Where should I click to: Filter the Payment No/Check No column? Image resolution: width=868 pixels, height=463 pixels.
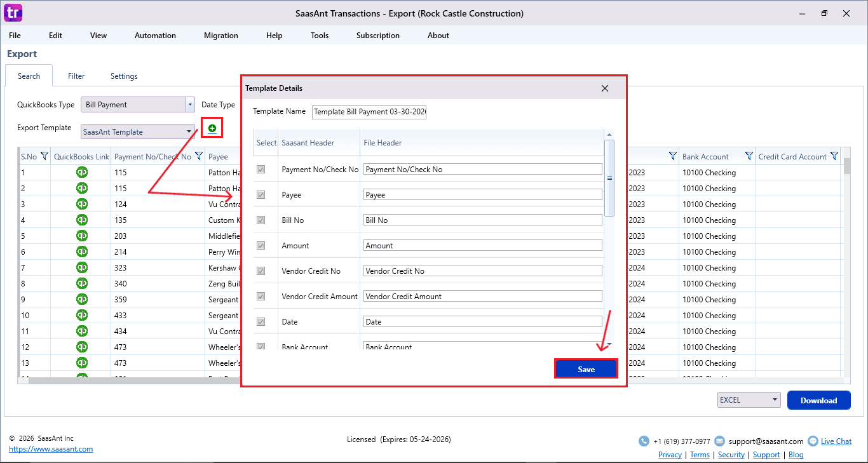point(198,156)
